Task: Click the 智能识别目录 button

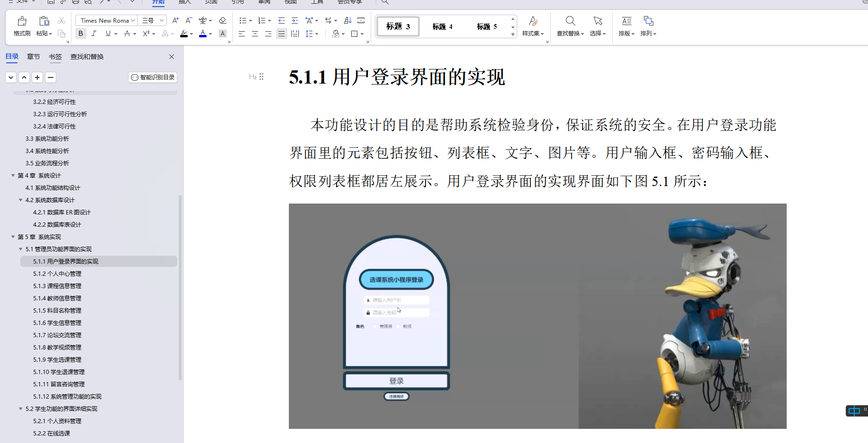Action: [152, 77]
